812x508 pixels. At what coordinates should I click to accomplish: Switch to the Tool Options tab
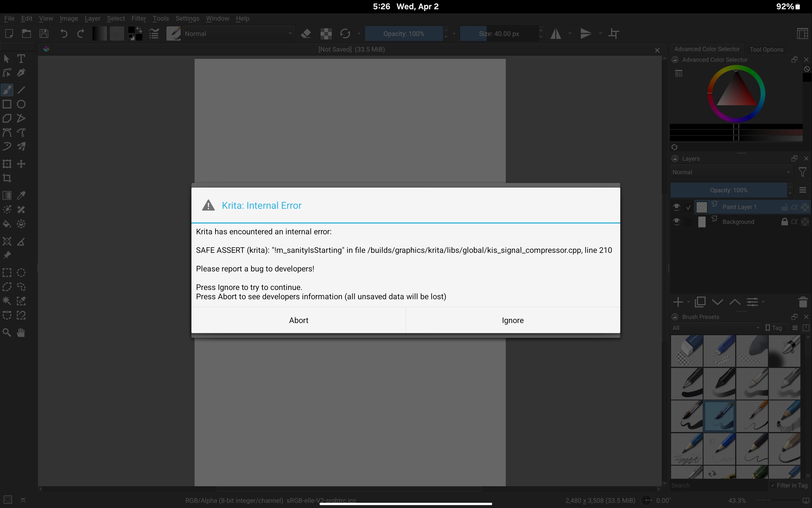[x=766, y=49]
